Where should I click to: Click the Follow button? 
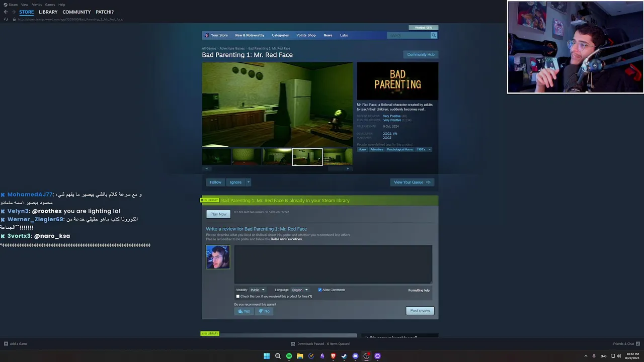click(x=216, y=182)
